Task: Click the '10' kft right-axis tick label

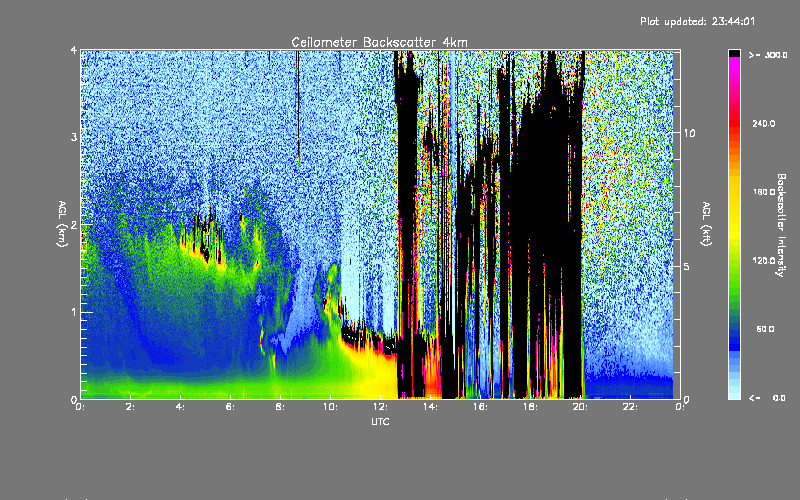Action: click(x=689, y=133)
